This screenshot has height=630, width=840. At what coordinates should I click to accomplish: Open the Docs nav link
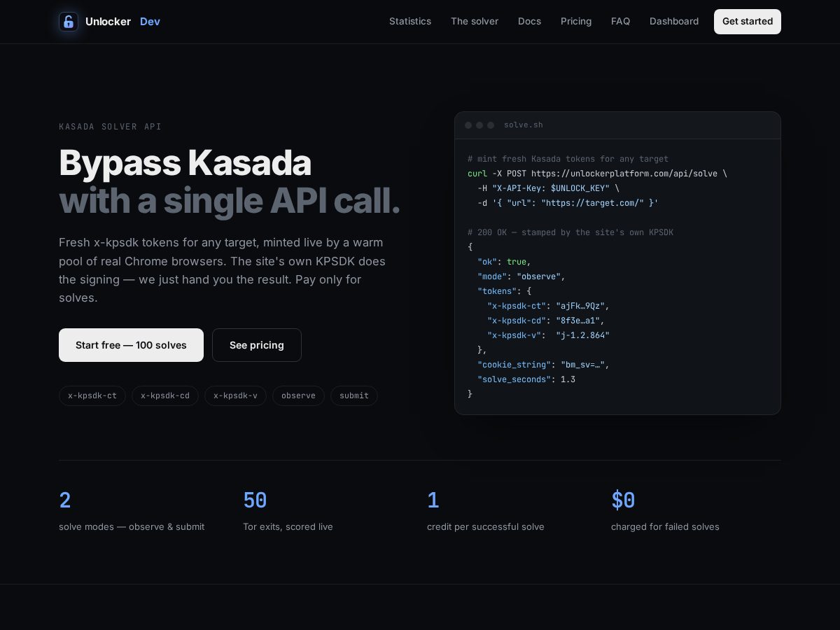(529, 22)
